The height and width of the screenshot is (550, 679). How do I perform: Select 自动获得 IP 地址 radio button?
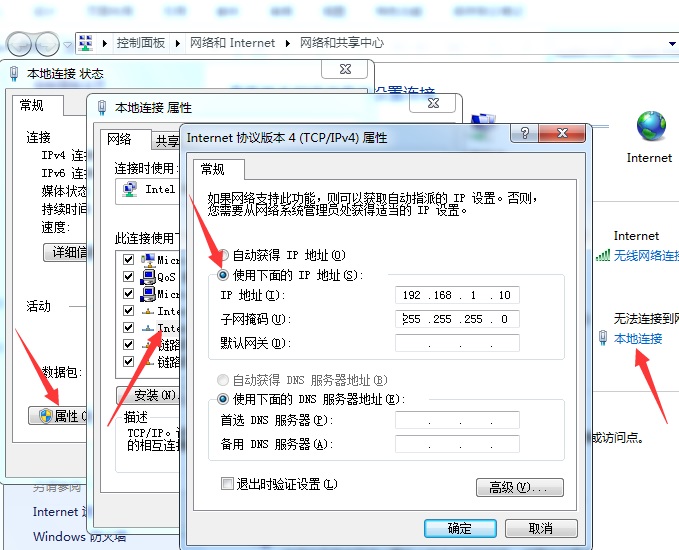coord(224,256)
